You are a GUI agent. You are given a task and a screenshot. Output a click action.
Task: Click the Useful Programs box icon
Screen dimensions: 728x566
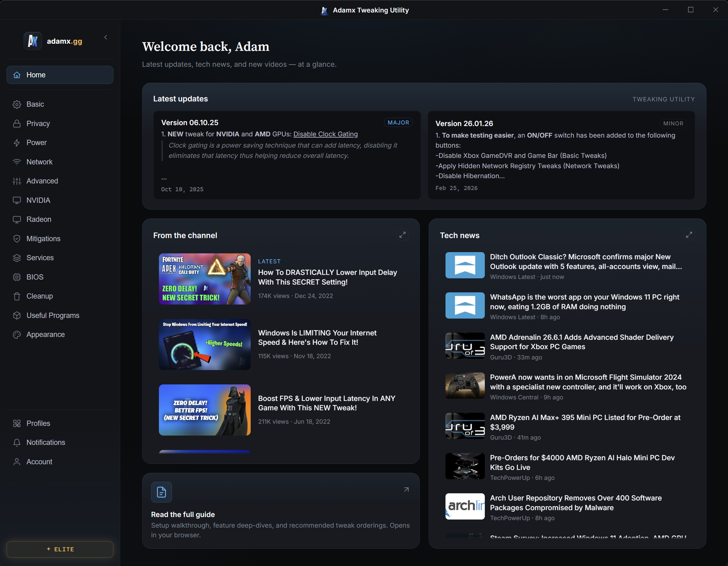coord(17,315)
